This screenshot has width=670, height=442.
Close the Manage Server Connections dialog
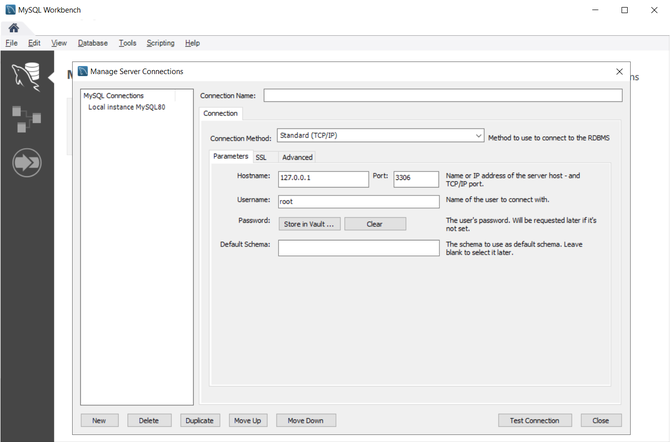(619, 72)
